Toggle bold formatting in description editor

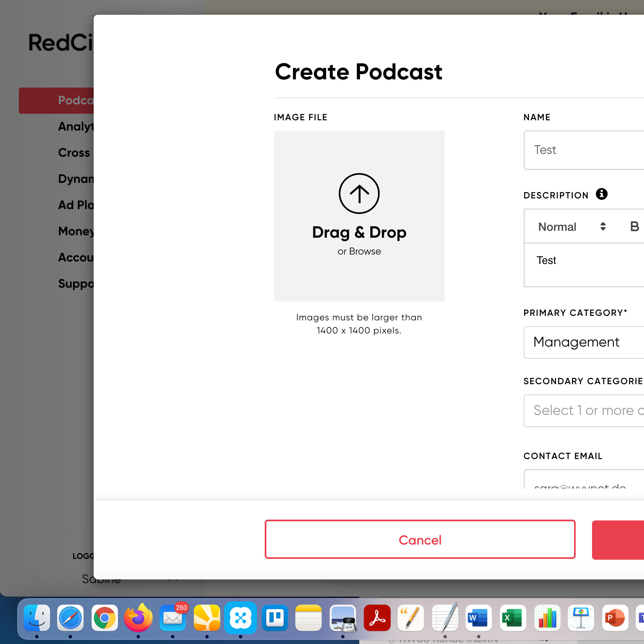pyautogui.click(x=635, y=227)
